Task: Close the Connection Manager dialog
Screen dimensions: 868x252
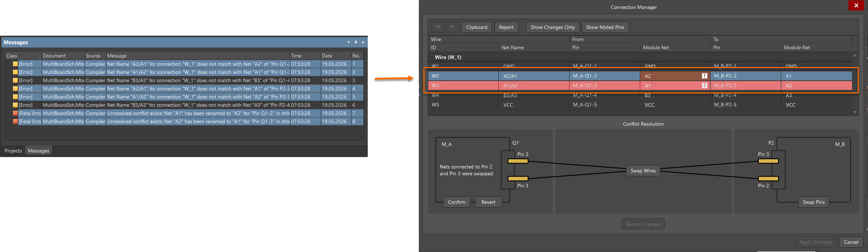Action: tap(856, 5)
